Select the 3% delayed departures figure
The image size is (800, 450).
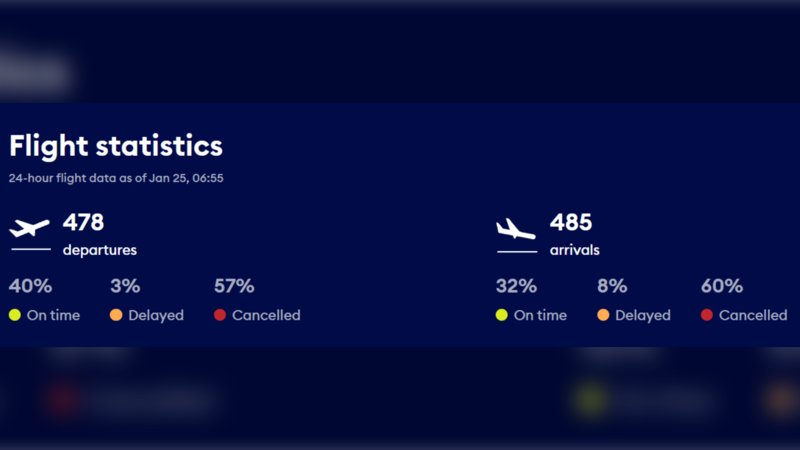125,286
